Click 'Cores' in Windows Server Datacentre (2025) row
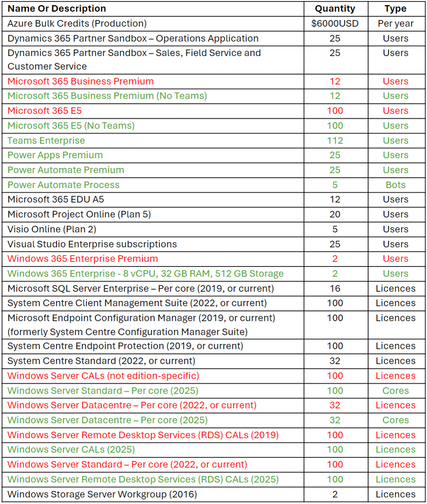 396,420
